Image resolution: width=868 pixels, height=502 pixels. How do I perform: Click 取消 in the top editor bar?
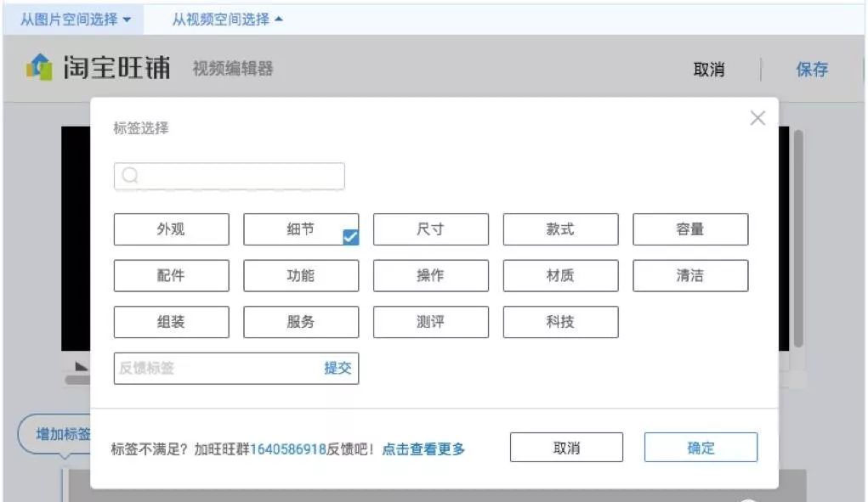click(711, 69)
